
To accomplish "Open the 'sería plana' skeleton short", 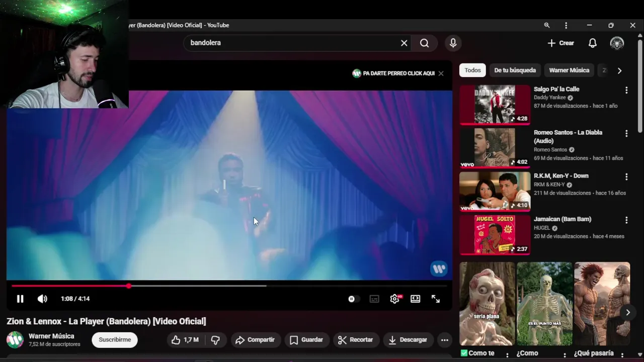I will tap(487, 303).
